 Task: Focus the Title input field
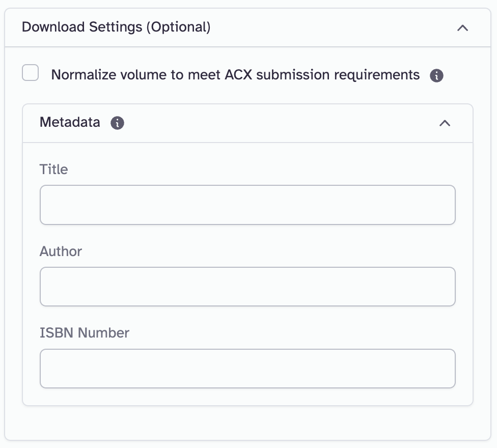(x=247, y=205)
